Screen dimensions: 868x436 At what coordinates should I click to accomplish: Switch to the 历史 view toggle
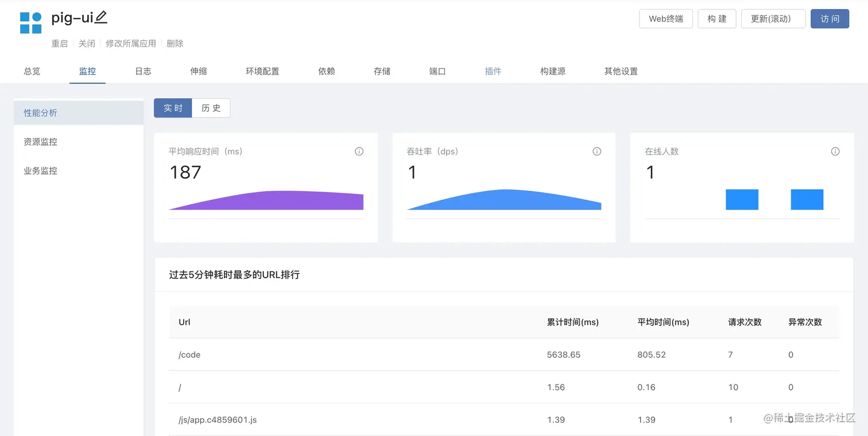click(x=211, y=108)
